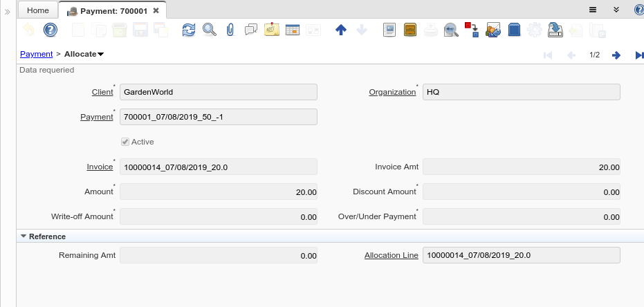Open the Allocate tab dropdown arrow

coord(101,54)
